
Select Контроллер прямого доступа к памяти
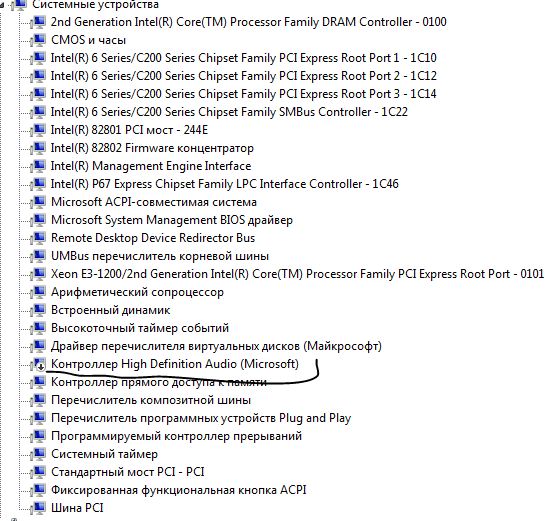(x=159, y=382)
